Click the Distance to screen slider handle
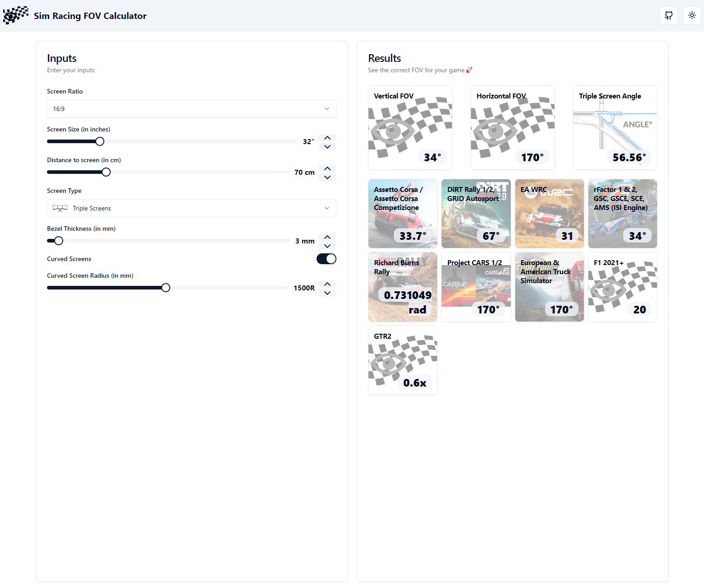 coord(106,172)
